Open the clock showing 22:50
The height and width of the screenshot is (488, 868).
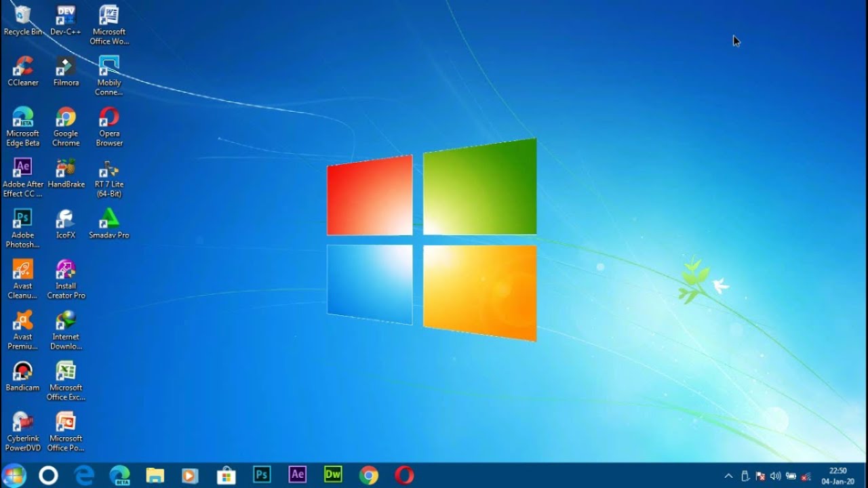[x=838, y=476]
